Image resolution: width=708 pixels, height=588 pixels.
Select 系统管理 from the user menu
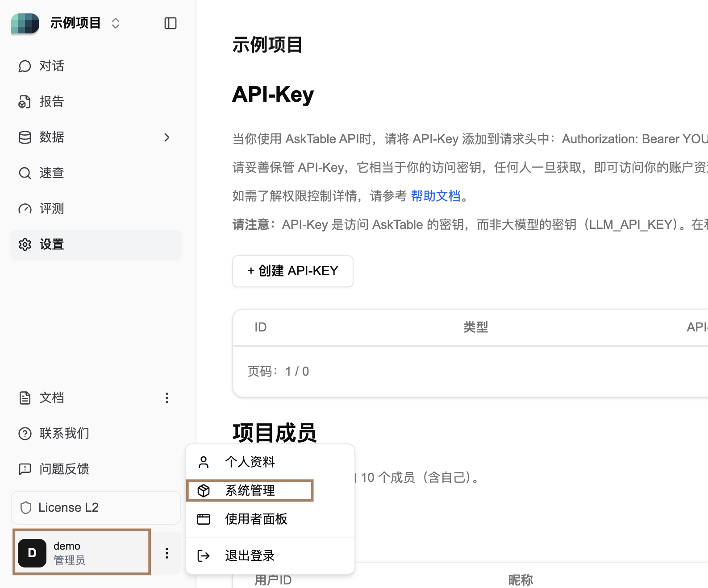[x=250, y=491]
